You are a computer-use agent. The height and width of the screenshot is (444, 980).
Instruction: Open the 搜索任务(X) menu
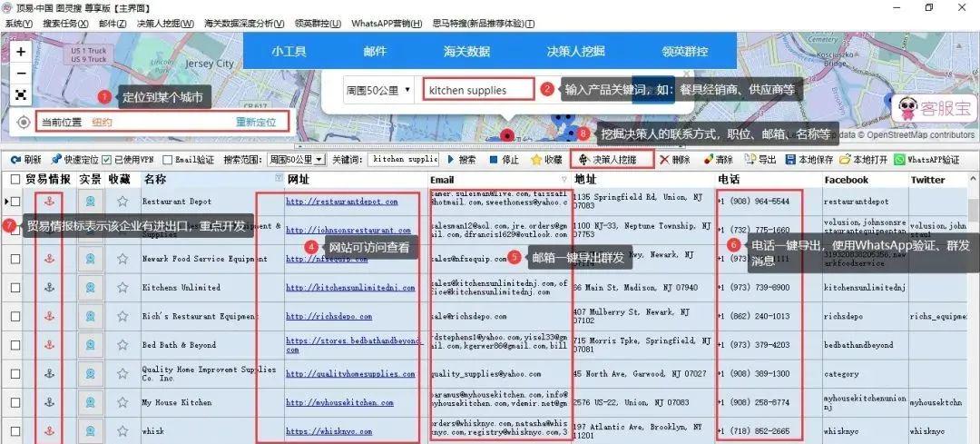65,23
